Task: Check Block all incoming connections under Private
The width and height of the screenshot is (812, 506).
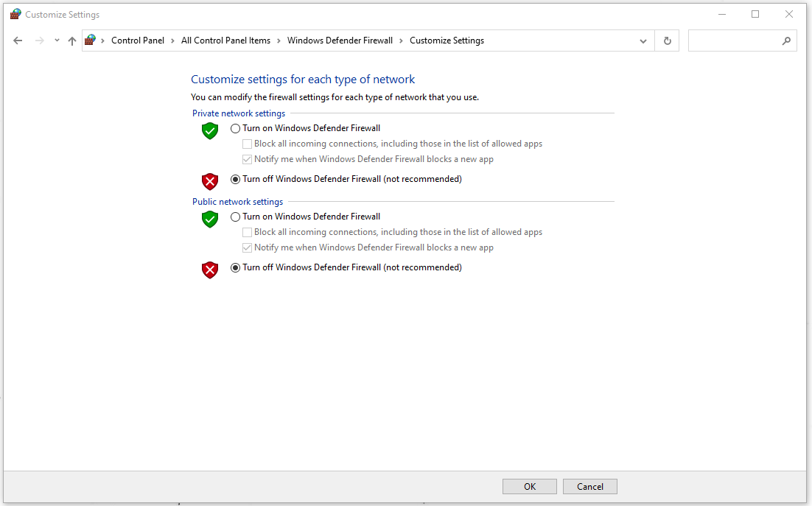Action: click(x=247, y=144)
